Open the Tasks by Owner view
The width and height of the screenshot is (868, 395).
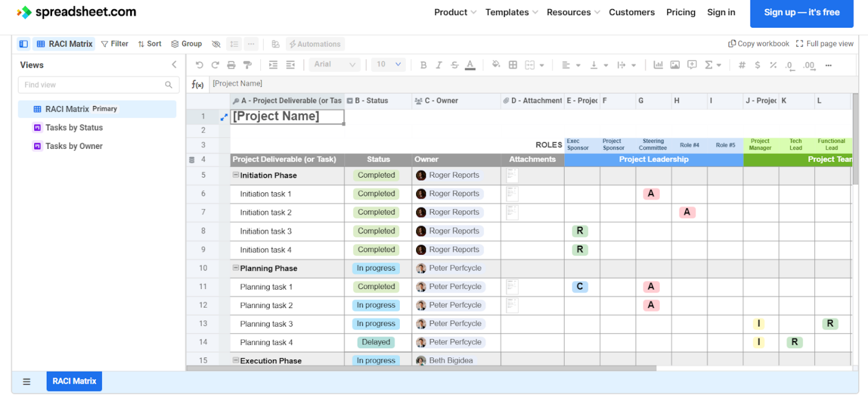pyautogui.click(x=74, y=146)
